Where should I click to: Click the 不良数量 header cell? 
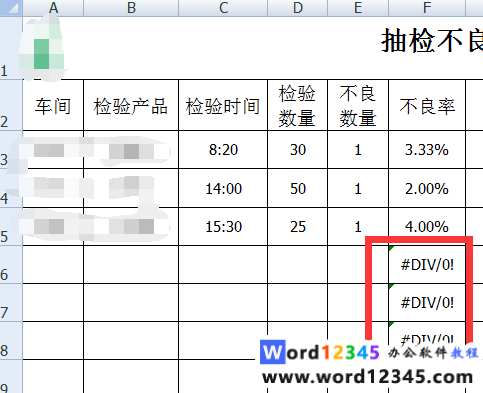(x=358, y=105)
